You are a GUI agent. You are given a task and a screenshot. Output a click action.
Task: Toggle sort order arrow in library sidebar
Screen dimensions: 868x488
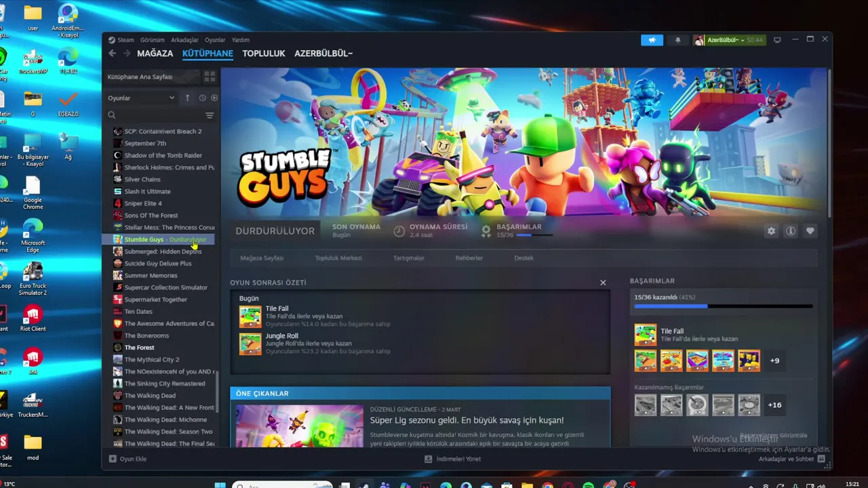(188, 98)
